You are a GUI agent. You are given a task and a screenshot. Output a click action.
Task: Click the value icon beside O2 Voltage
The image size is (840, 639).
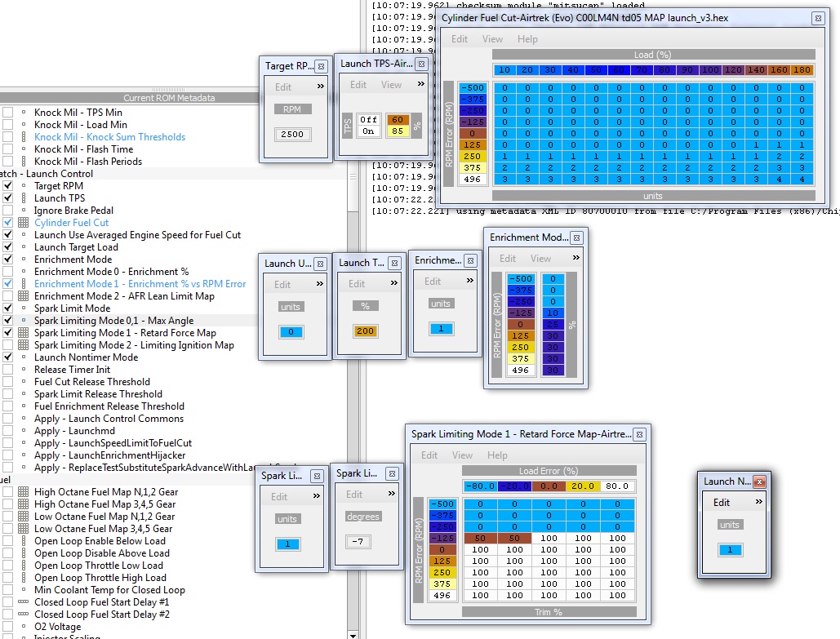(23, 627)
